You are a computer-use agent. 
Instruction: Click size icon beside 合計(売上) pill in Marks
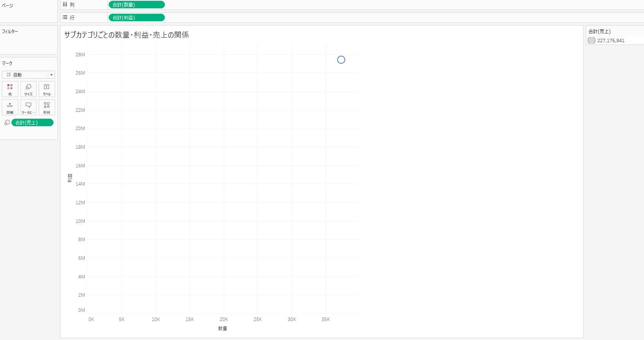(x=7, y=122)
